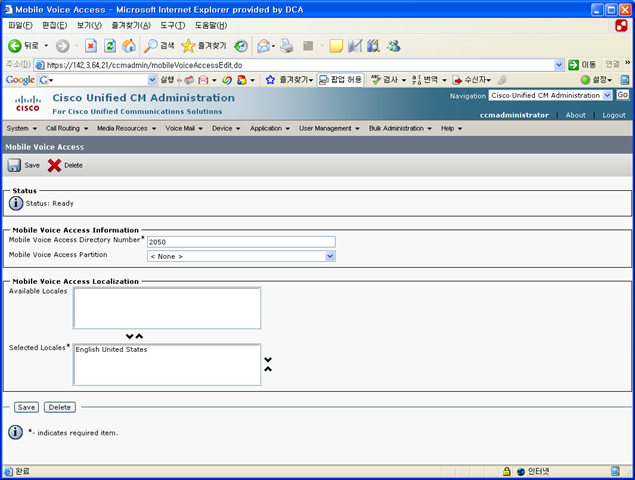Screen dimensions: 635x480
Task: Click the bottom Save button
Action: point(26,407)
